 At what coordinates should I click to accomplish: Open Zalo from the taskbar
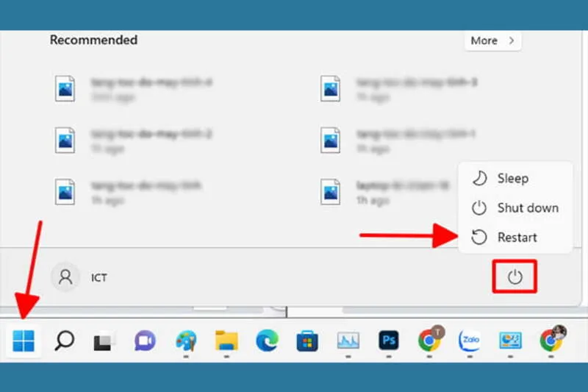(x=470, y=341)
